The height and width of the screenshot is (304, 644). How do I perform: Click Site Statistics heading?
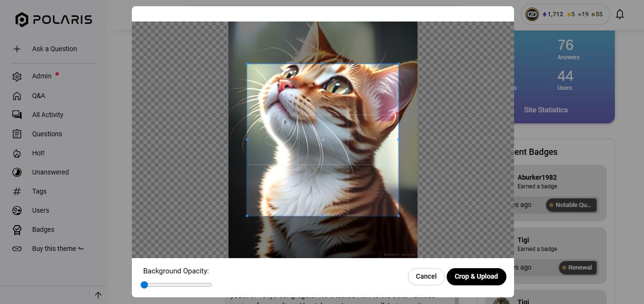point(546,109)
